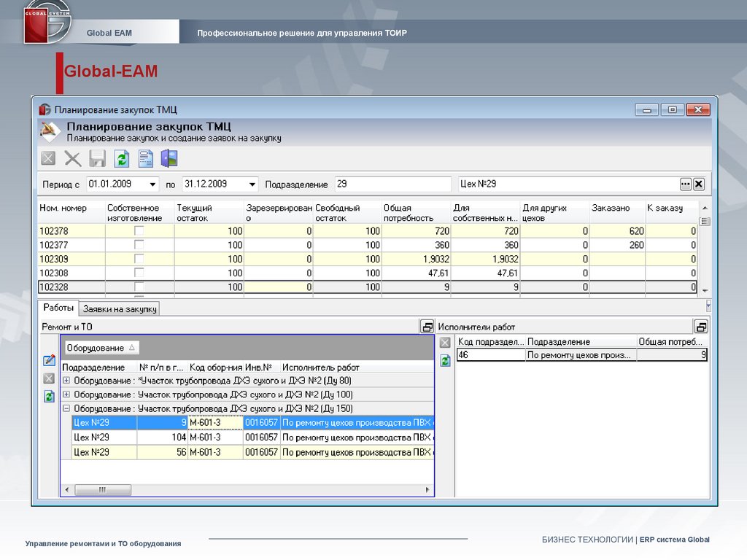The width and height of the screenshot is (747, 560).
Task: Click the picture book toolbar icon
Action: tap(169, 158)
